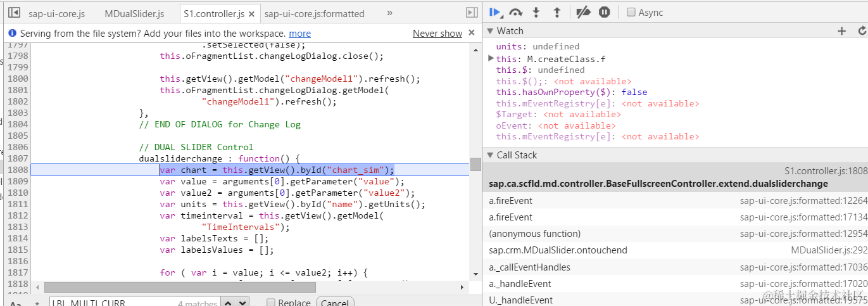The width and height of the screenshot is (868, 306).
Task: Set a breakpoint on line 1808 gutter
Action: (18, 170)
